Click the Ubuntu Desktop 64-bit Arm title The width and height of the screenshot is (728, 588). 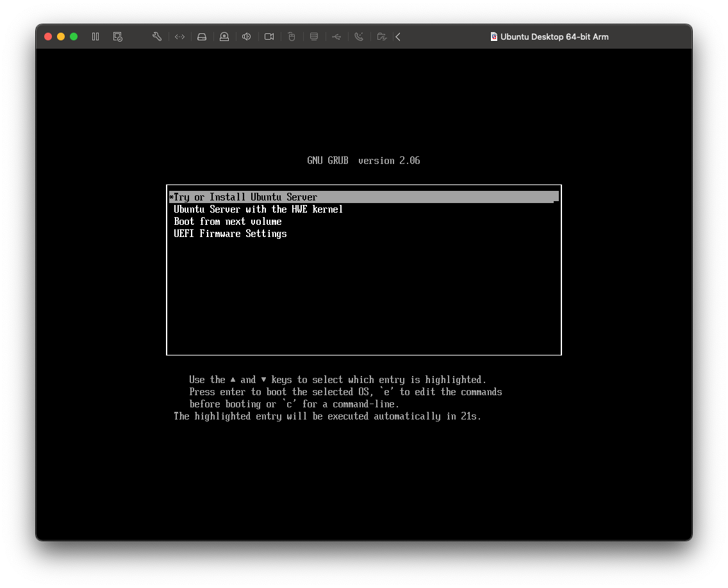[554, 37]
